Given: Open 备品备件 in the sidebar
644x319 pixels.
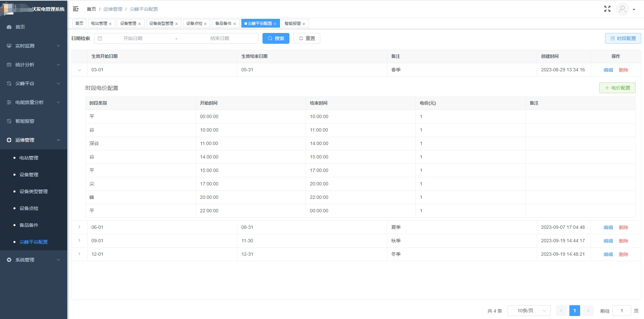Looking at the screenshot, I should coord(29,225).
